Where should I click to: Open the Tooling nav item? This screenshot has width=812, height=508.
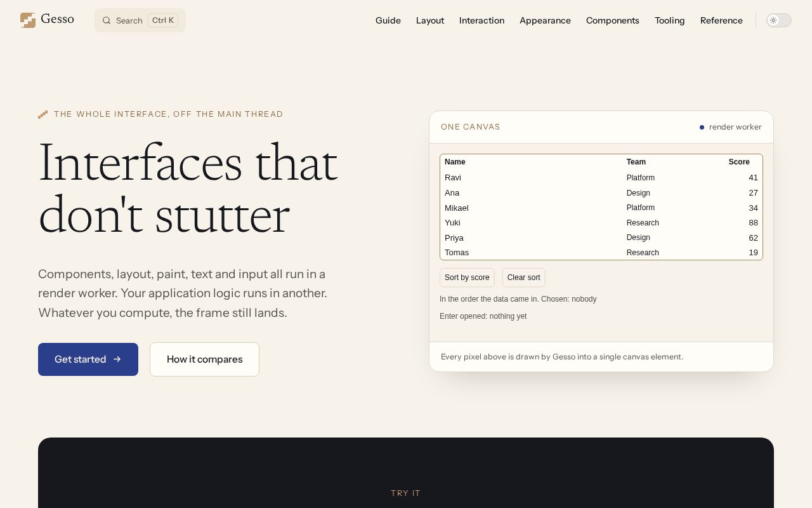click(670, 20)
